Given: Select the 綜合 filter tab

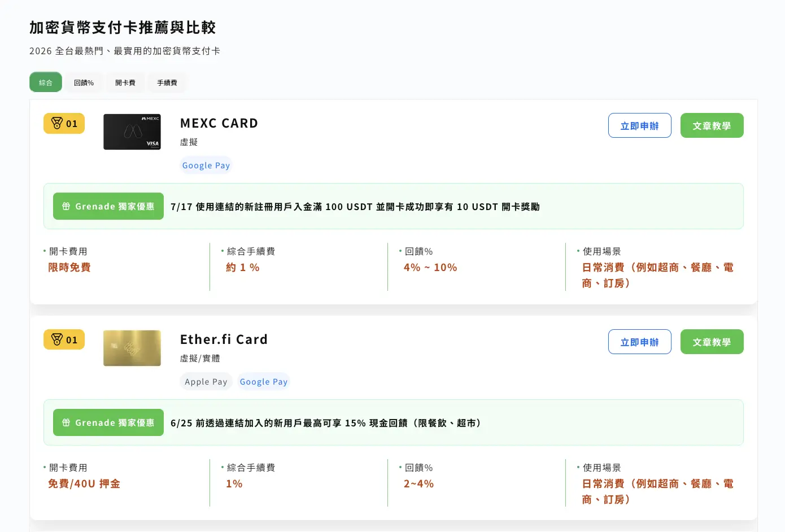Looking at the screenshot, I should 46,82.
